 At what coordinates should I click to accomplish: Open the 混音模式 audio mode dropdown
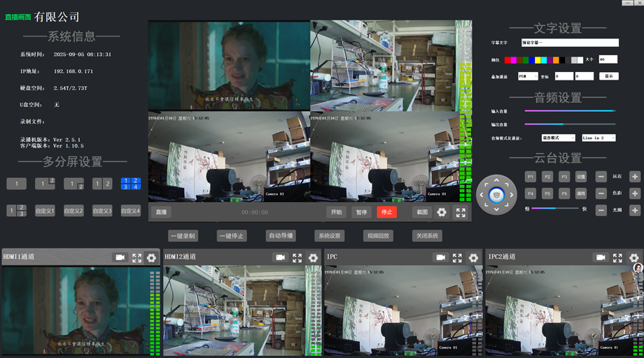point(558,138)
